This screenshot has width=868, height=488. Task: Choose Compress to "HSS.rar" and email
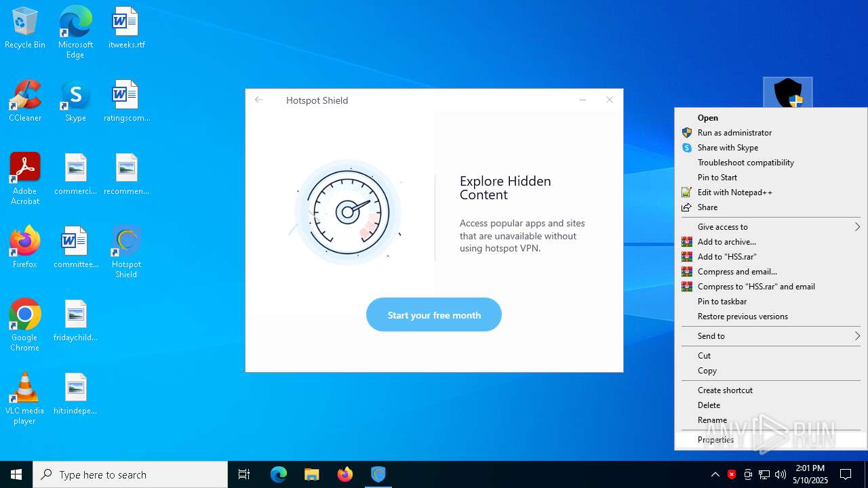771,287
